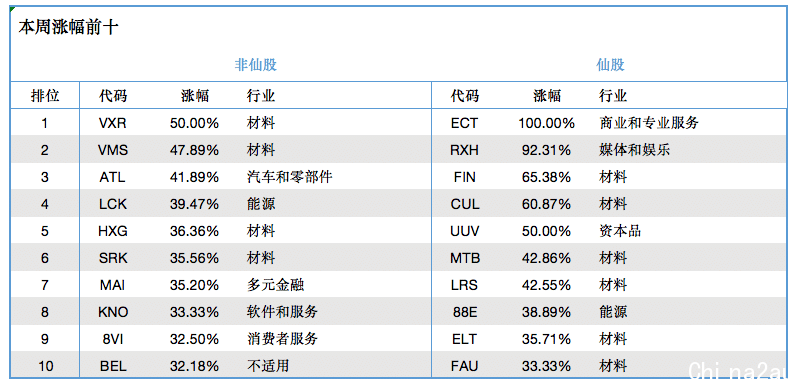Screen dimensions: 799x384
Task: Click the 媒体和娱乐 industry cell
Action: tap(634, 150)
